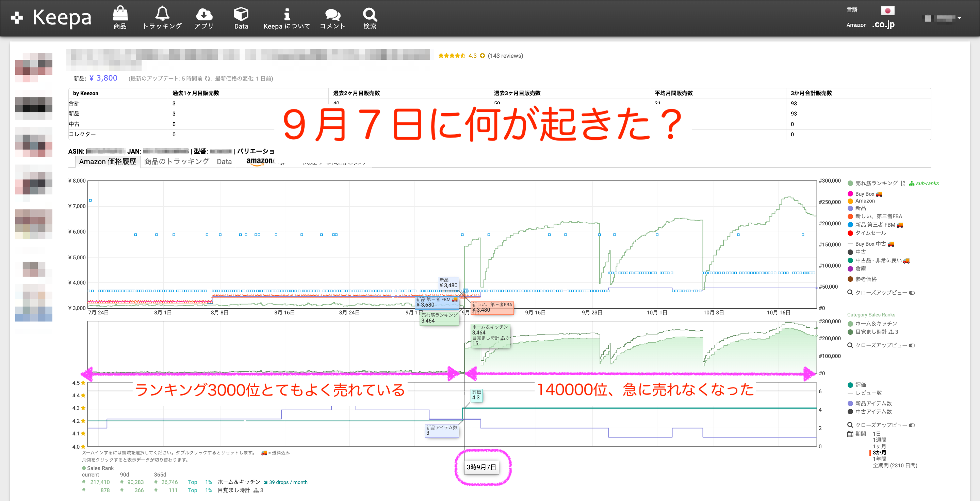Open the user account dropdown arrow

click(x=960, y=18)
